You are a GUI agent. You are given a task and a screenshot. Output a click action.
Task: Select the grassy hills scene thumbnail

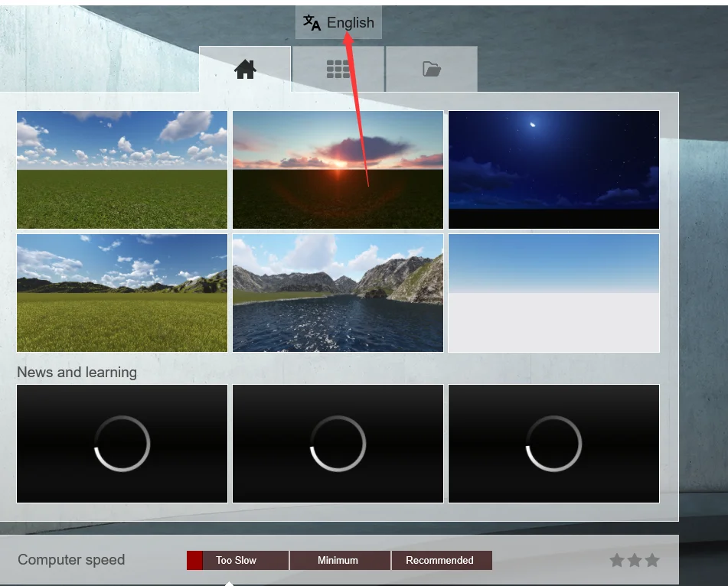tap(122, 293)
